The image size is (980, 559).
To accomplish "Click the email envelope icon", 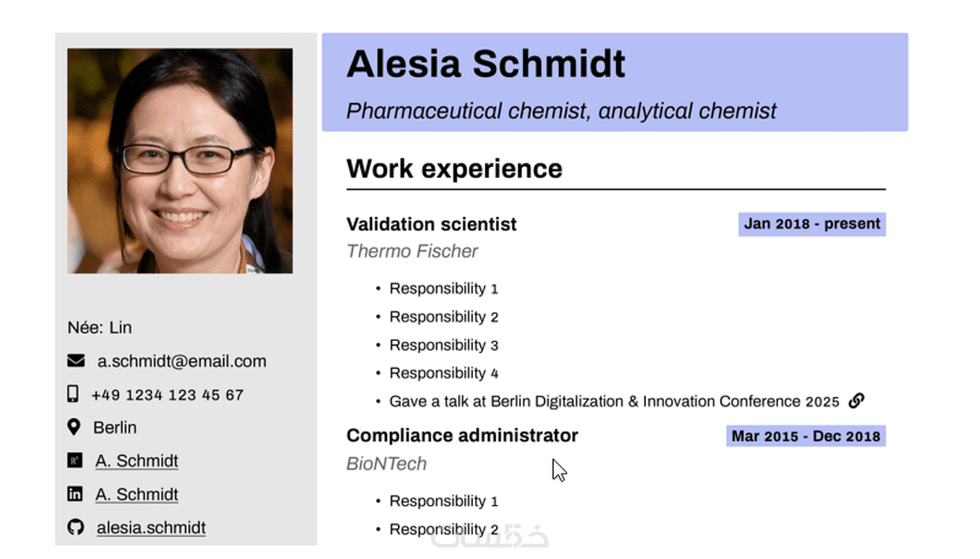I will [76, 361].
